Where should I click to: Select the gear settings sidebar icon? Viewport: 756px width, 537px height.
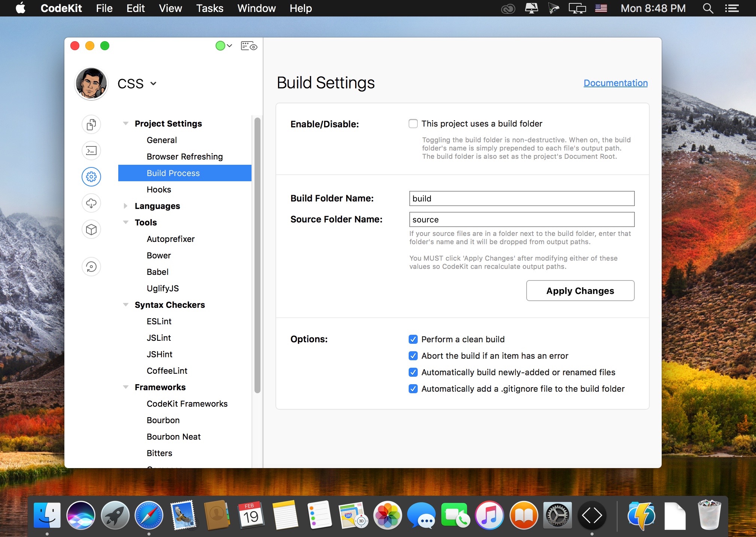click(x=91, y=177)
